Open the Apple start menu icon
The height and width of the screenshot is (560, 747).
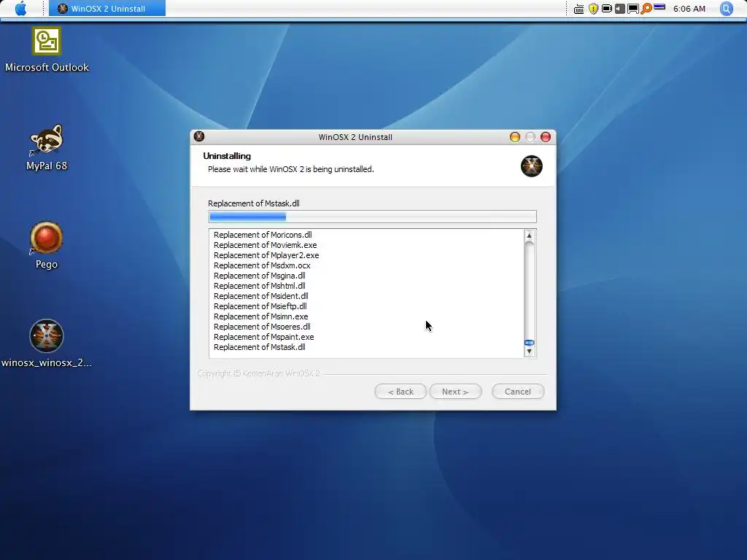[21, 8]
